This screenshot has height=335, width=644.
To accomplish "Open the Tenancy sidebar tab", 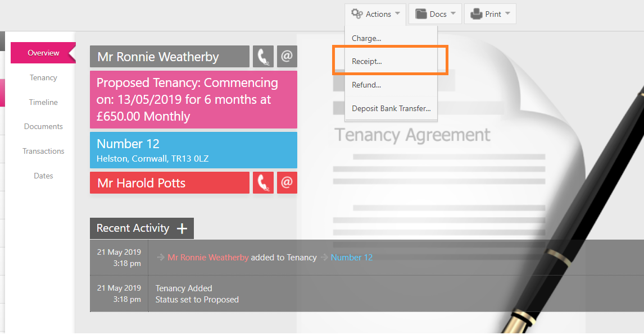I will coord(43,77).
